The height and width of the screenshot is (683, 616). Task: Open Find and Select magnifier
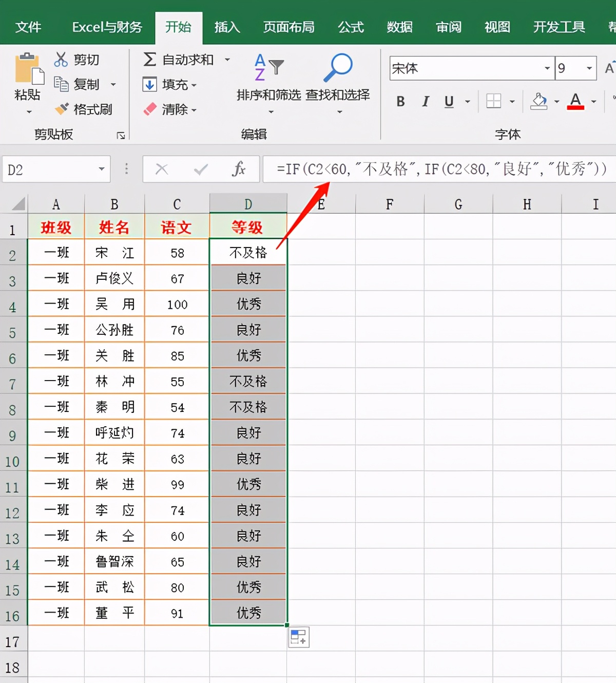[338, 68]
